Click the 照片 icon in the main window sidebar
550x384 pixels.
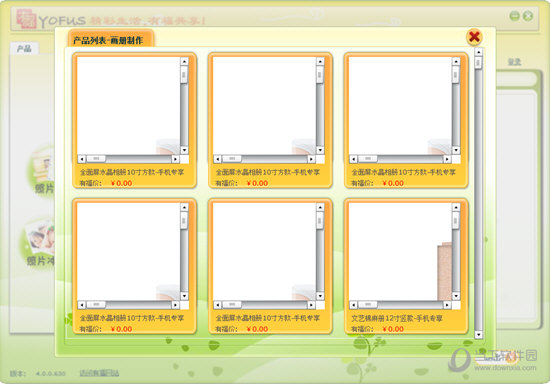tap(41, 172)
